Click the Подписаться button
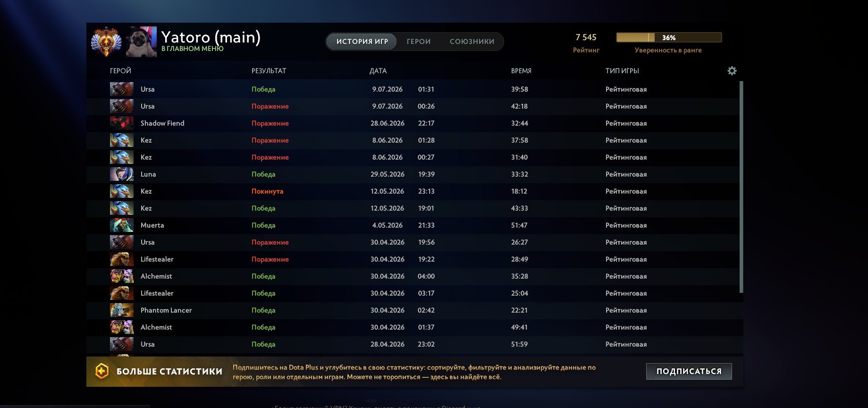 (689, 371)
